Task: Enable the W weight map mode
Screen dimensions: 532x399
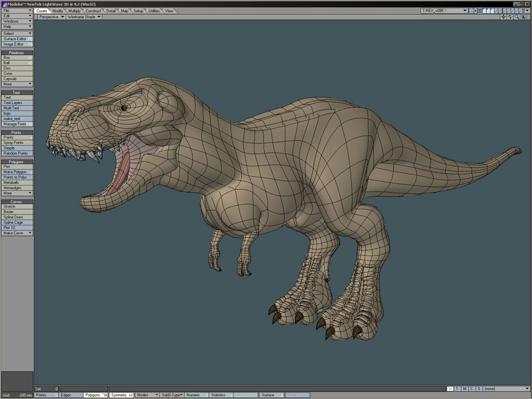Action: point(450,389)
